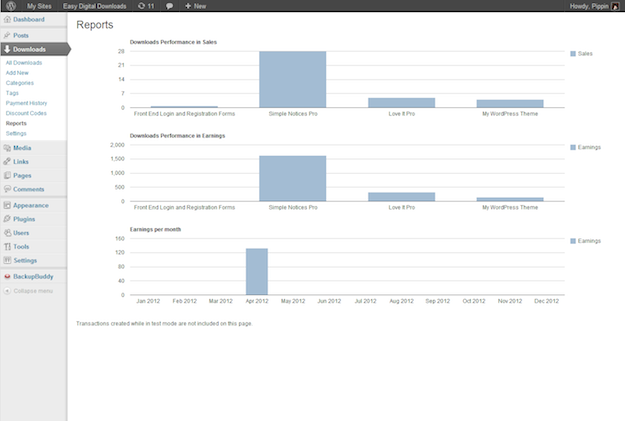Screen dimensions: 625x421
Task: Click the Sales legend color swatch
Action: (x=572, y=53)
